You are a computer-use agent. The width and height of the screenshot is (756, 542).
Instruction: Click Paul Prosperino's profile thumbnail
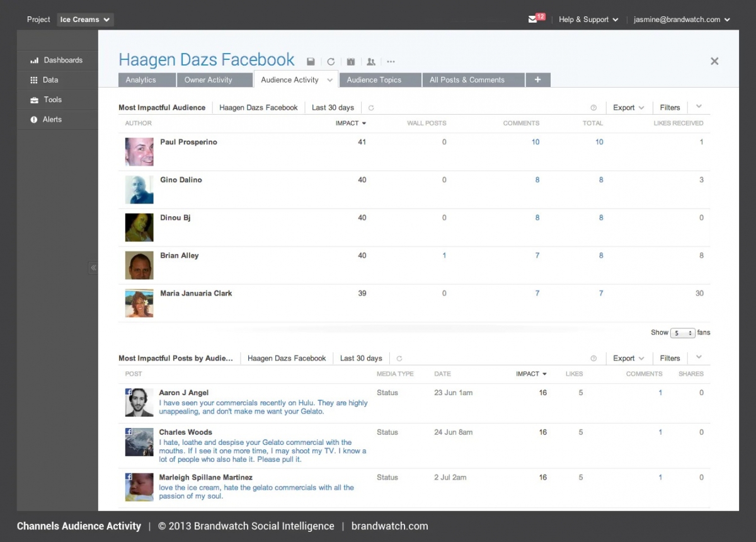tap(139, 151)
